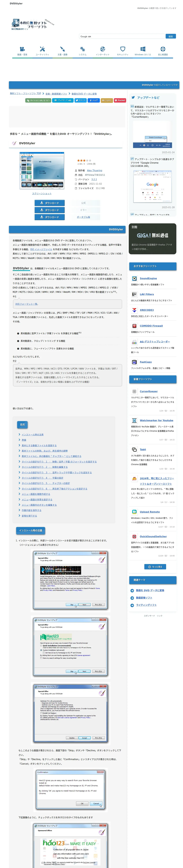Open the 初心者講座 lifebuoy icon
The height and width of the screenshot is (868, 183).
[163, 49]
